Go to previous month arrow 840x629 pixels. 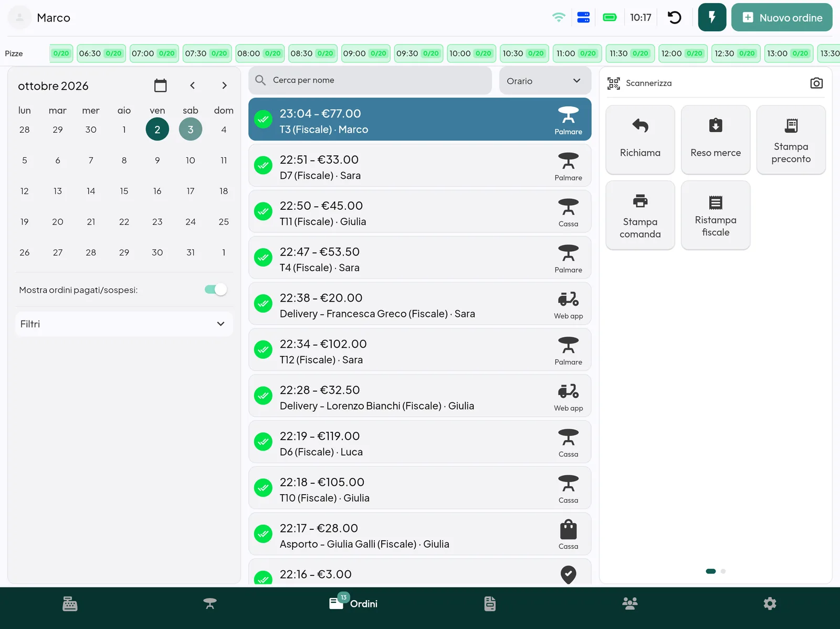click(x=193, y=86)
